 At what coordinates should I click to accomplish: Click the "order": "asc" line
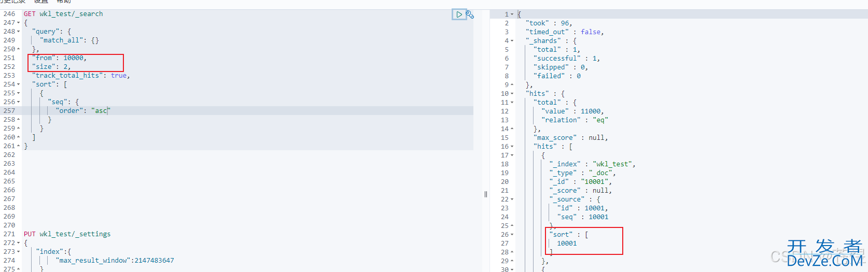tap(83, 111)
